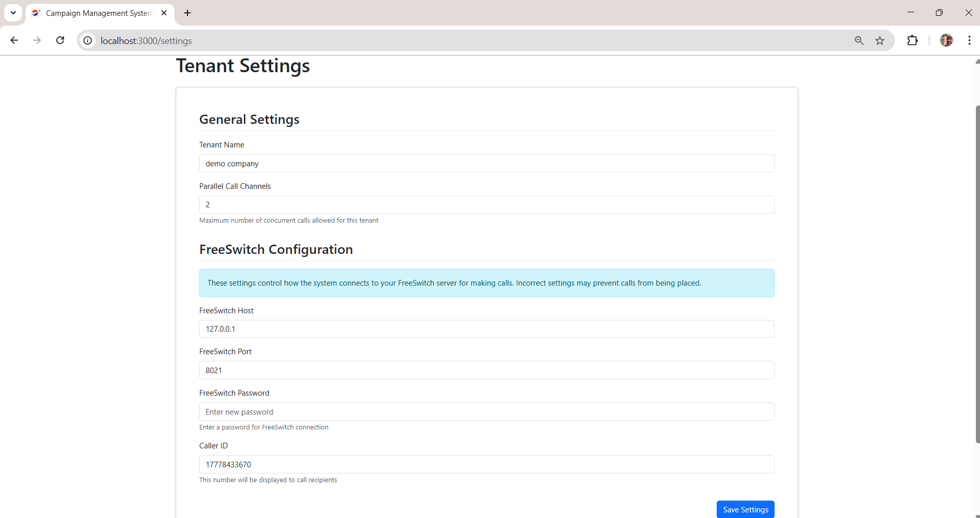
Task: Click the browser forward arrow
Action: click(x=37, y=40)
